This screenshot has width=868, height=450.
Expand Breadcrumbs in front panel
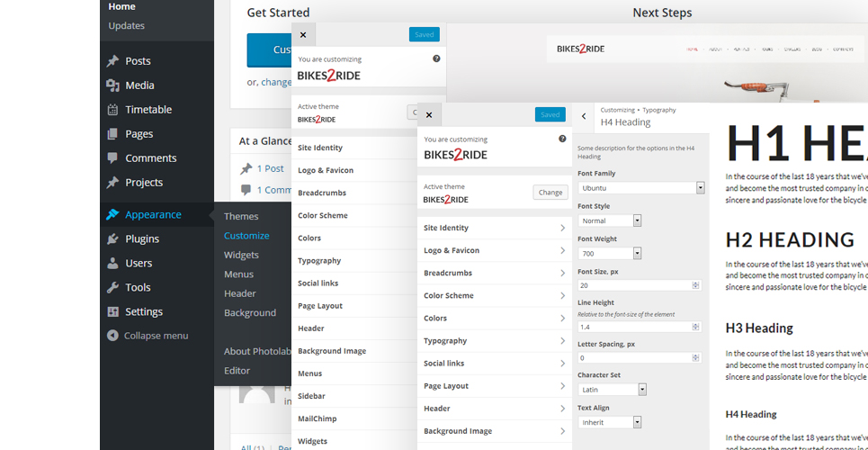pyautogui.click(x=495, y=273)
